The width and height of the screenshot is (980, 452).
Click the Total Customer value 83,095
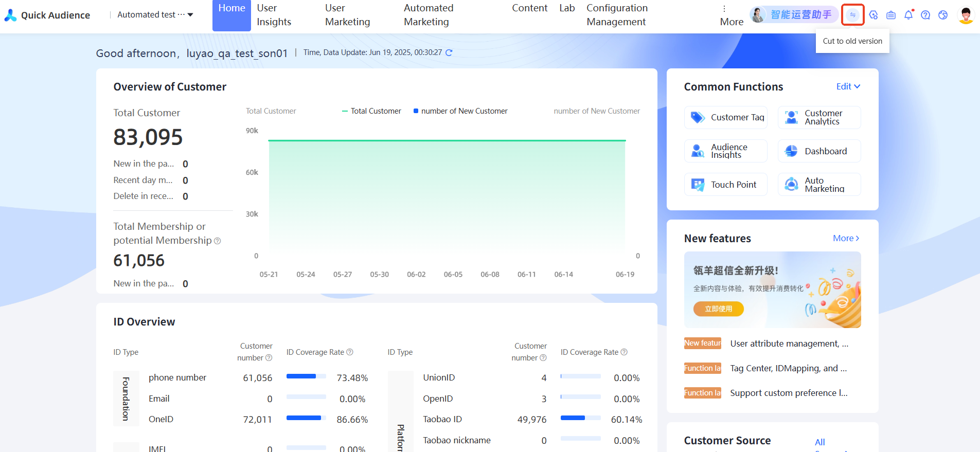[x=148, y=137]
